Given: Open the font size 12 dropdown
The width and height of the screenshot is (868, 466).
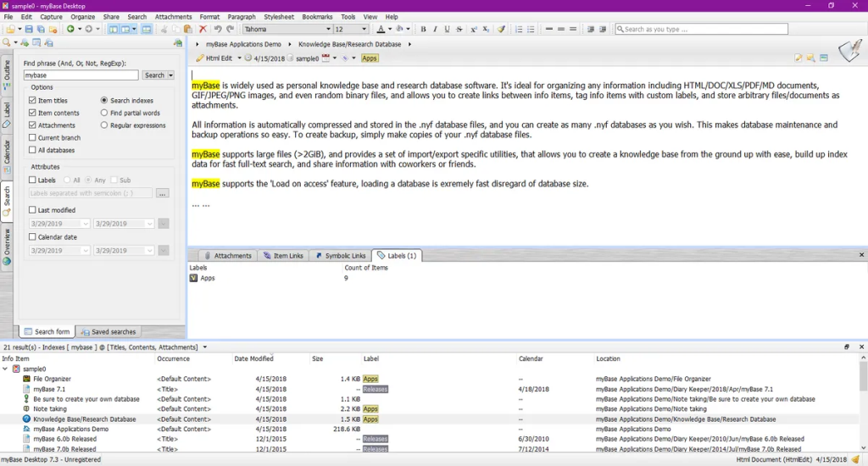Looking at the screenshot, I should (364, 30).
